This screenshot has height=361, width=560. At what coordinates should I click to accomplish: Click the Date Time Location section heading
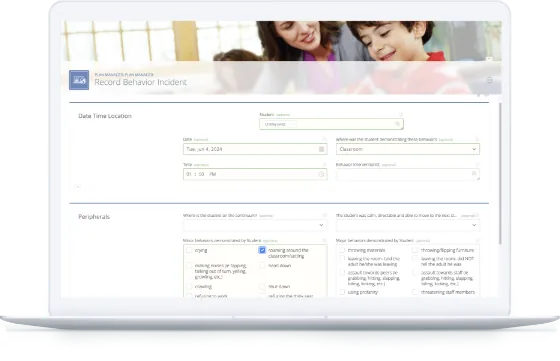coord(105,116)
